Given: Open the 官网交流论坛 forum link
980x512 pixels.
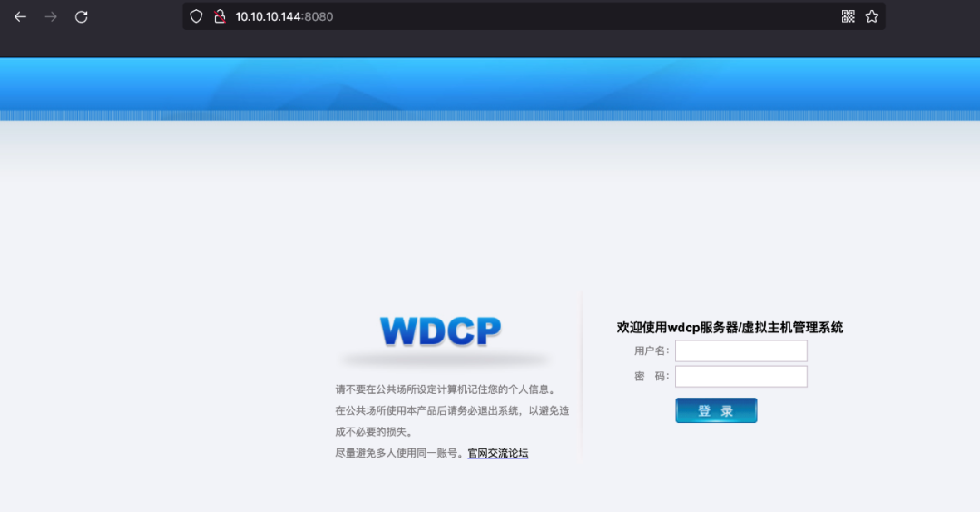Looking at the screenshot, I should [498, 453].
